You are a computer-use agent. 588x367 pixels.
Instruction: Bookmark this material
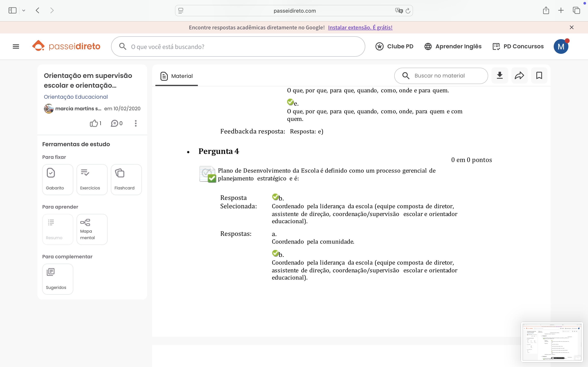[x=539, y=75]
